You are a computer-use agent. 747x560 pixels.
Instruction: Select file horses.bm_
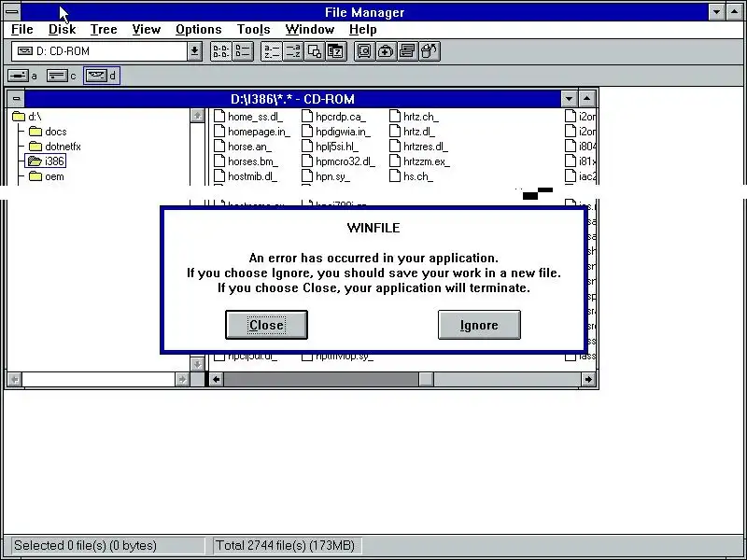246,161
